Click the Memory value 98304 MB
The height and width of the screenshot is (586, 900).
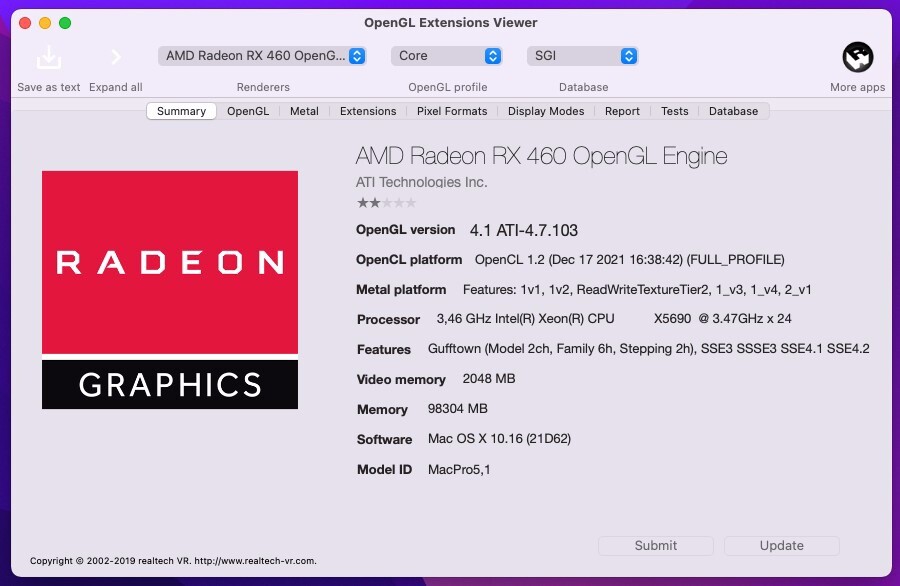pyautogui.click(x=457, y=409)
